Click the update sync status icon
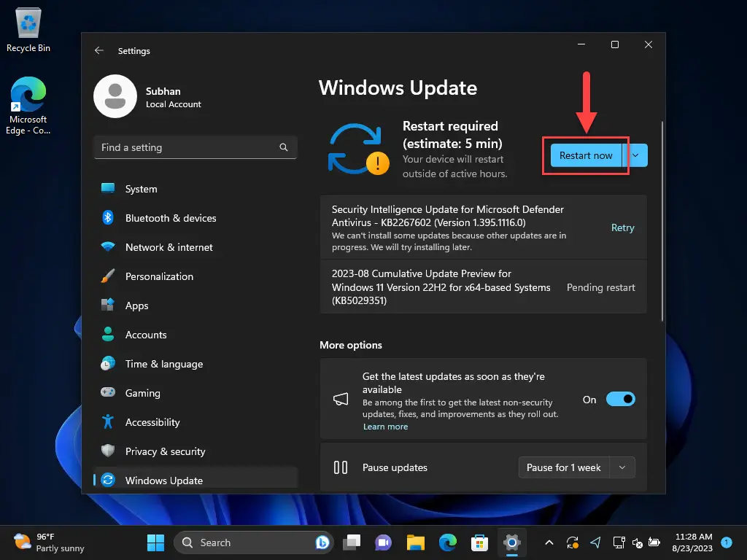The width and height of the screenshot is (747, 560). tap(359, 149)
